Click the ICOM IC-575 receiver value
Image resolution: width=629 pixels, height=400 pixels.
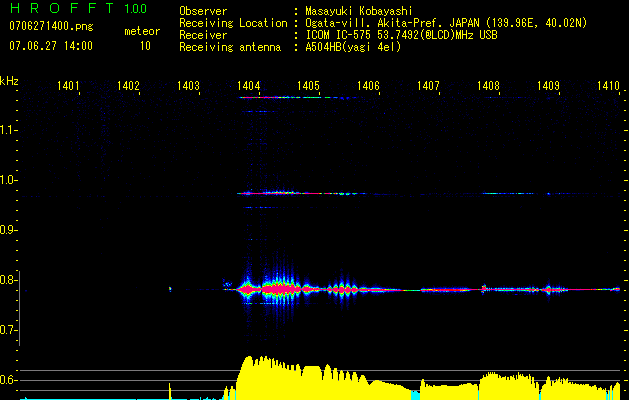pyautogui.click(x=401, y=35)
